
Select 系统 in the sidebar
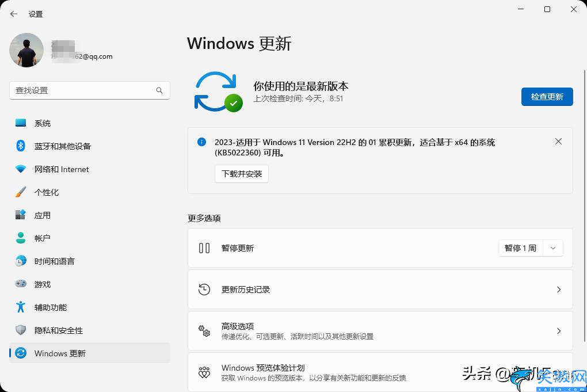(89, 123)
